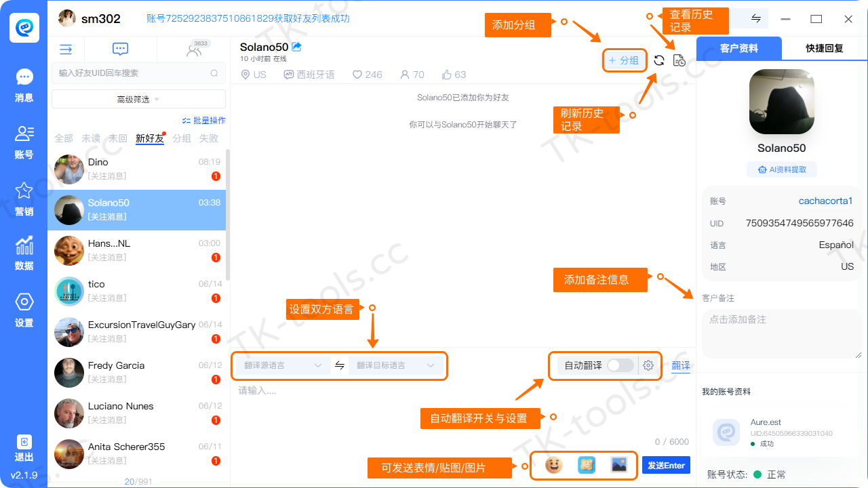Click the Aure.est account card avatar
The width and height of the screenshot is (868, 488).
coord(726,432)
